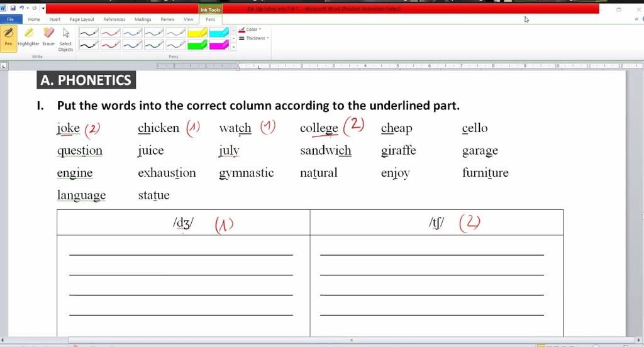Click the word 'engine'

pyautogui.click(x=75, y=173)
